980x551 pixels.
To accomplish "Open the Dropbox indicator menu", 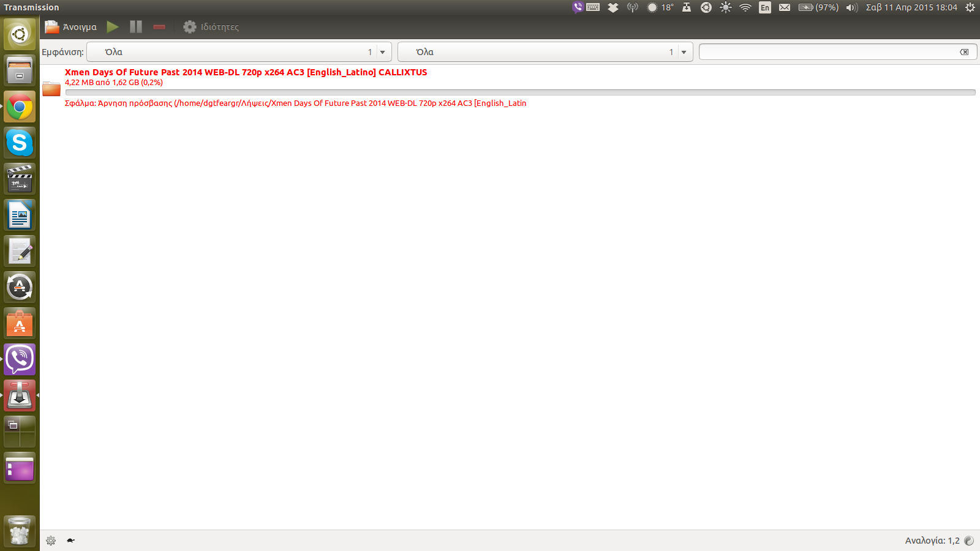I will [x=613, y=7].
